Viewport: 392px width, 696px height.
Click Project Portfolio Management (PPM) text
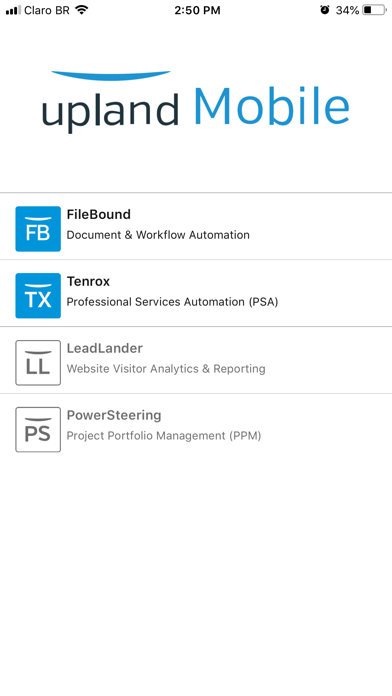click(x=164, y=436)
